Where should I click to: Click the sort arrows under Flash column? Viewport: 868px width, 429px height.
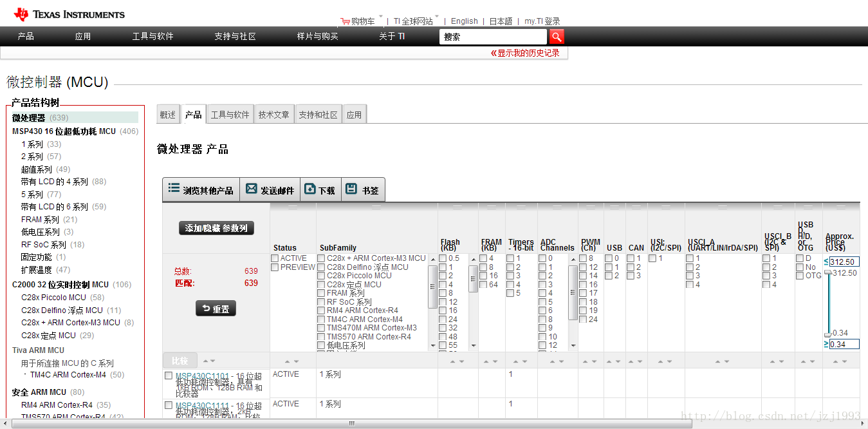457,361
